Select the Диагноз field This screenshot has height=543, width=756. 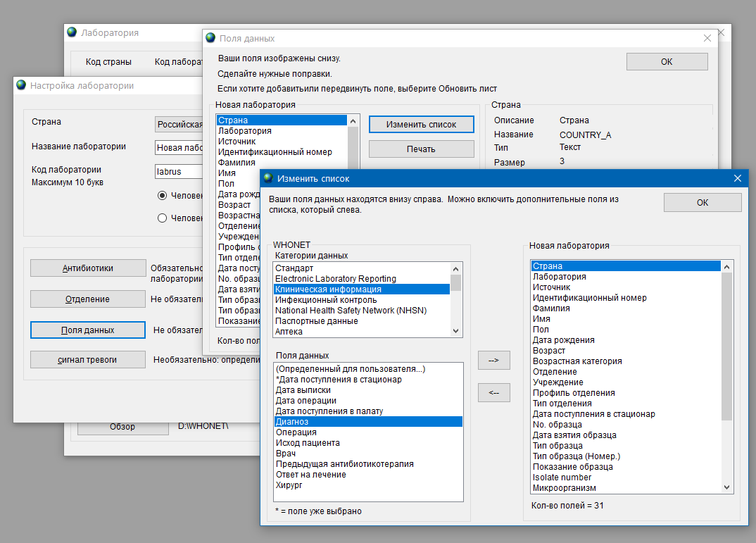pos(368,422)
